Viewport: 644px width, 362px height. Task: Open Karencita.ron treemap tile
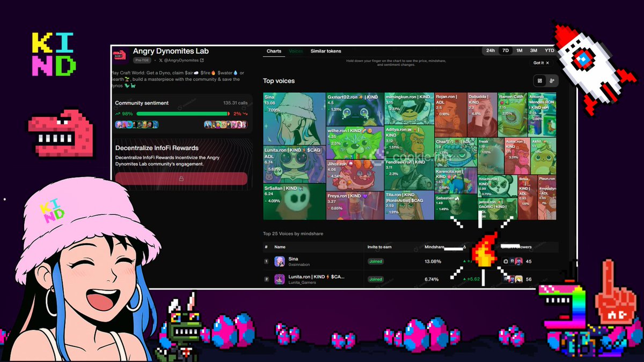(x=456, y=181)
